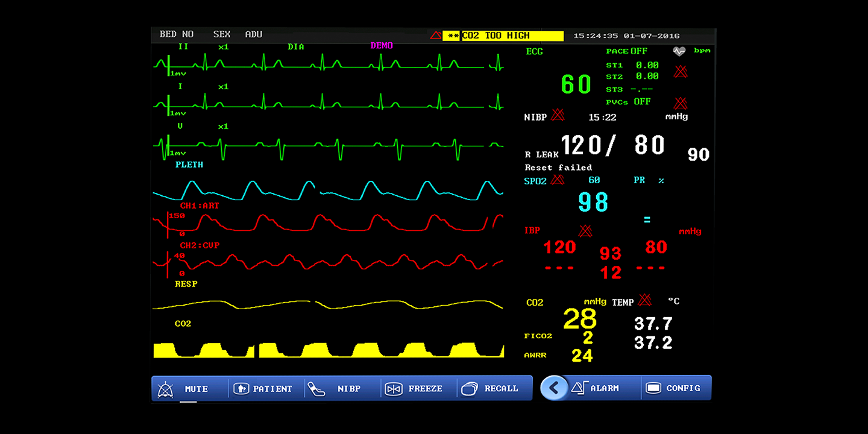Select the red CVP value 12

point(611,273)
